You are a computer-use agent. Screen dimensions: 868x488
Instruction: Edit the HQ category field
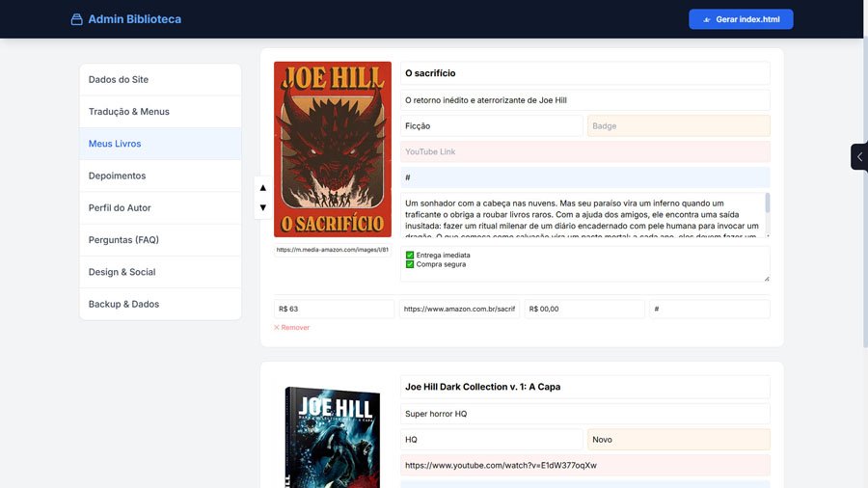(492, 440)
